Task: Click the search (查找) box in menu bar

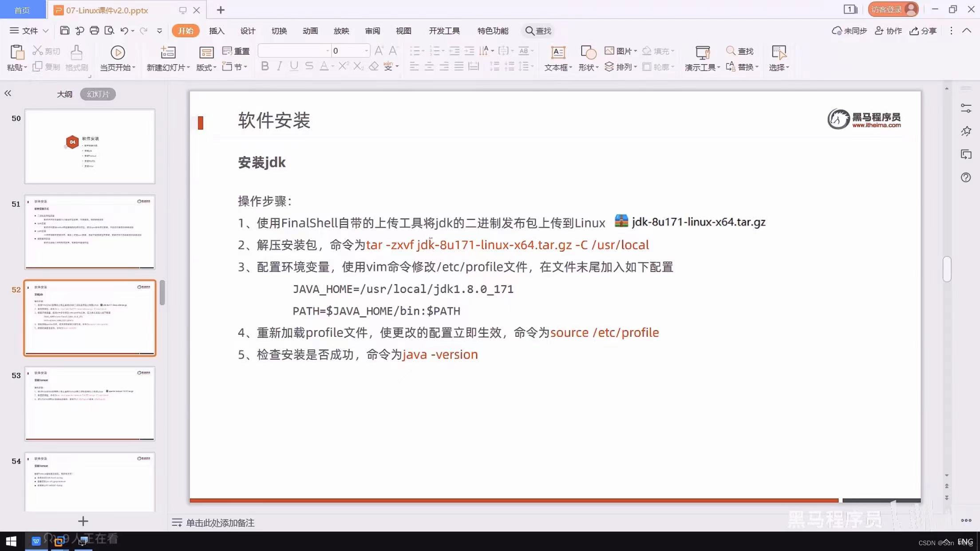Action: (538, 31)
